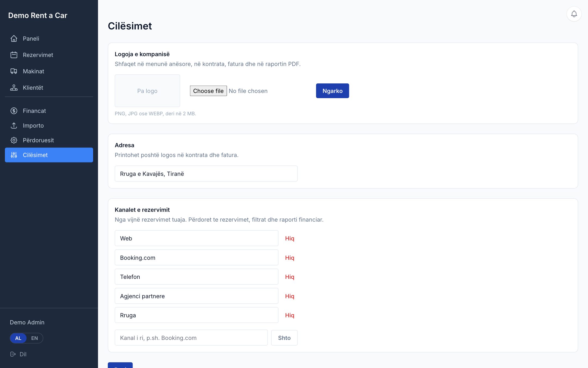Open the Paneli menu item

click(x=49, y=38)
